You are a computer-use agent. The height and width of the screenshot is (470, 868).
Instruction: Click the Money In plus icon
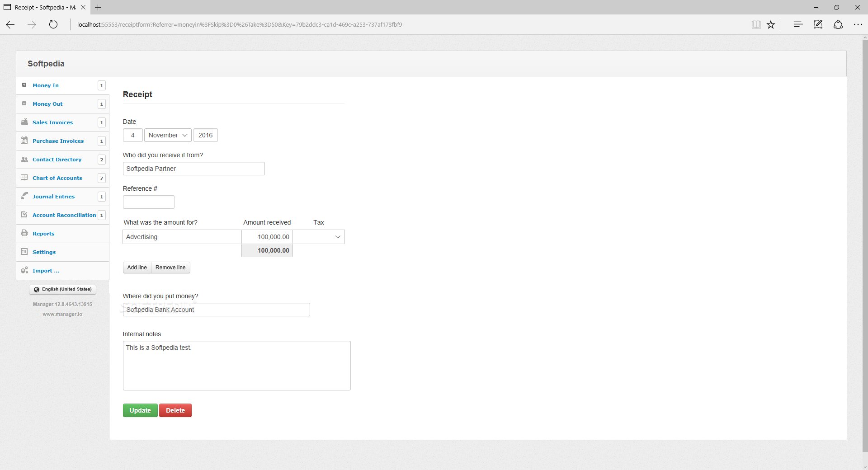point(24,85)
